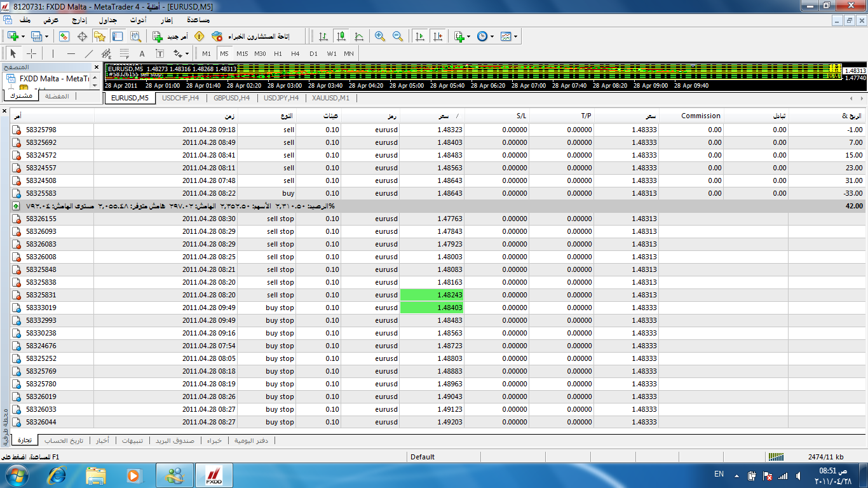Viewport: 868px width, 488px height.
Task: Click the green arrow on balance row
Action: click(16, 206)
